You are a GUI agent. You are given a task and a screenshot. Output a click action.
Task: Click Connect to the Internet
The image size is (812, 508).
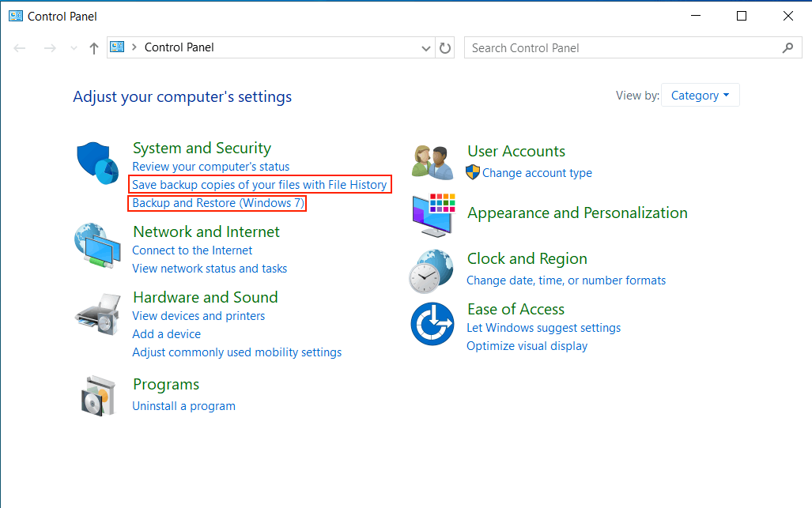pyautogui.click(x=192, y=250)
